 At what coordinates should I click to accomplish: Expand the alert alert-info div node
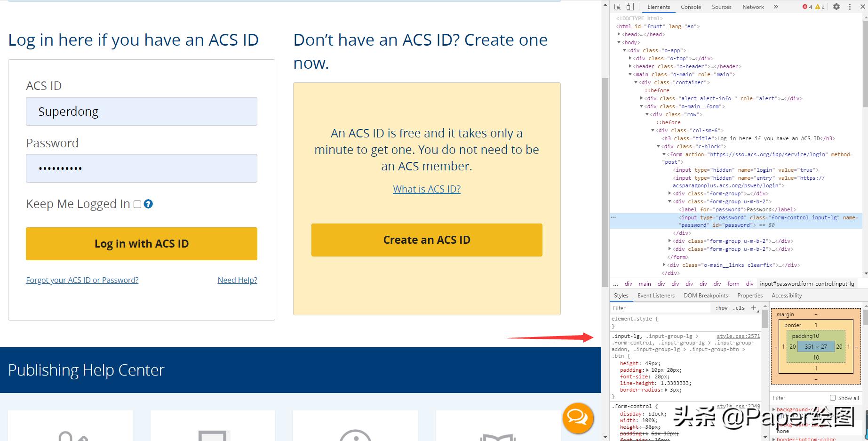(x=642, y=98)
